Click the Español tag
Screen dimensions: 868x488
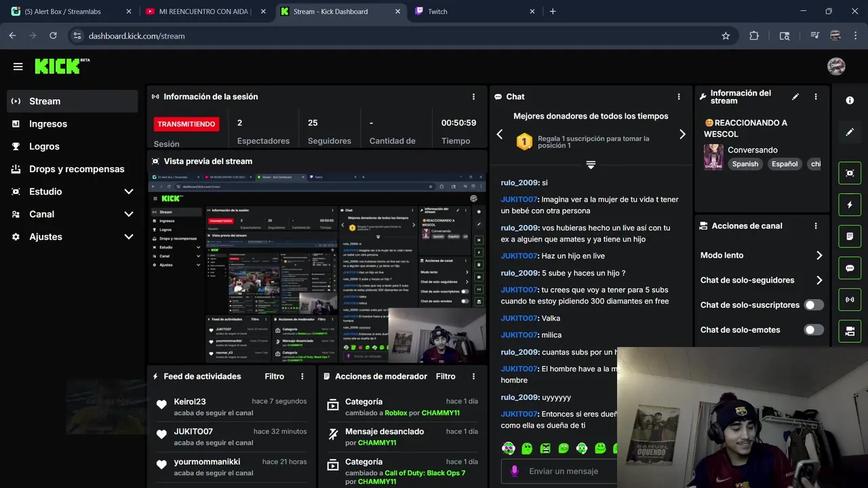[785, 164]
